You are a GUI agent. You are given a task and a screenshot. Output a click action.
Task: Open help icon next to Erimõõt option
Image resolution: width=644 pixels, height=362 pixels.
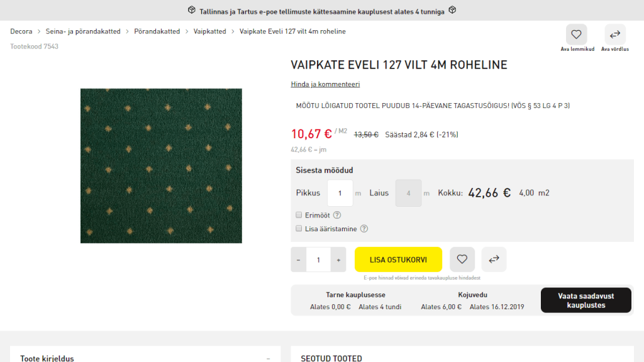pyautogui.click(x=337, y=215)
